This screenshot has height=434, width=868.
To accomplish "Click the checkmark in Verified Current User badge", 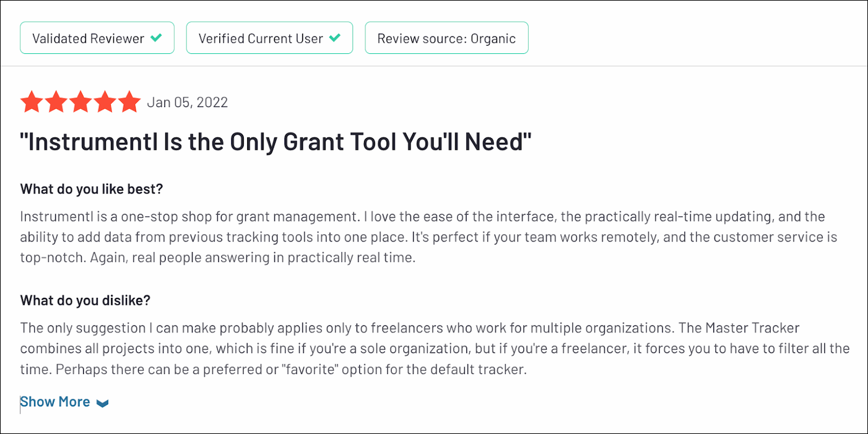I will point(334,38).
